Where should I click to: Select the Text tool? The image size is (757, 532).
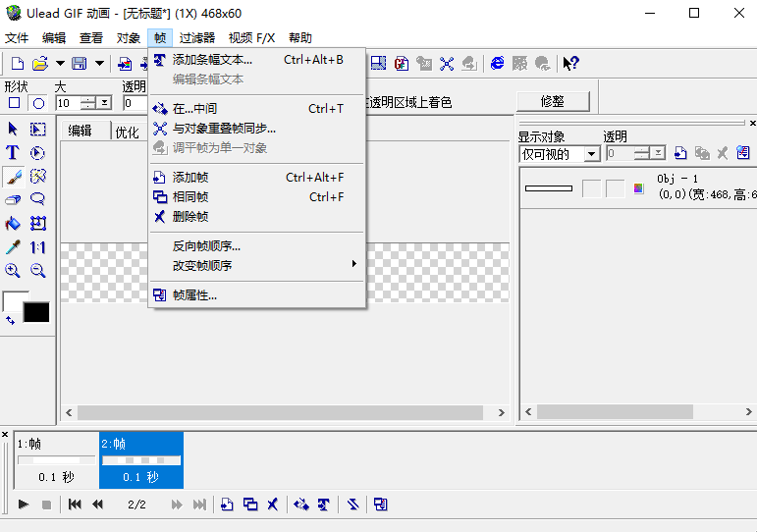[x=13, y=153]
